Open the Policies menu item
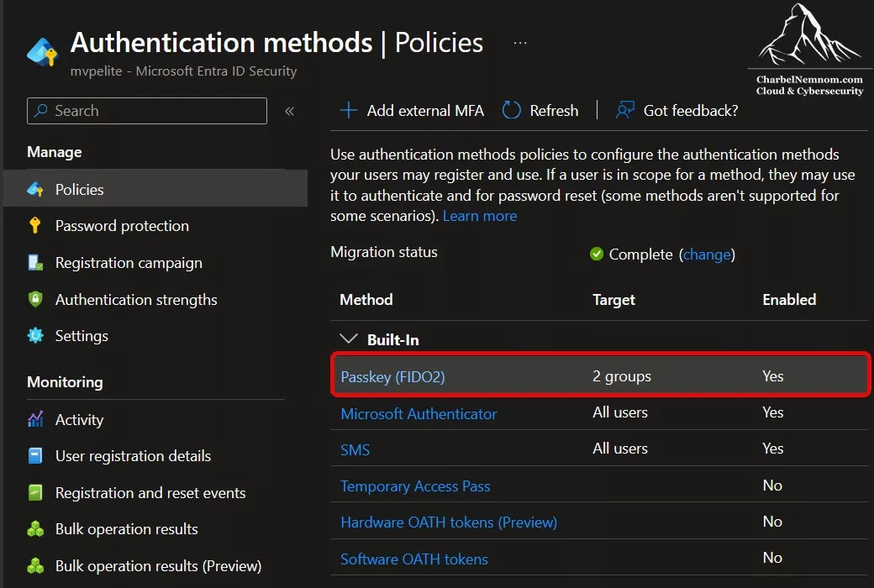This screenshot has height=588, width=874. pyautogui.click(x=155, y=190)
